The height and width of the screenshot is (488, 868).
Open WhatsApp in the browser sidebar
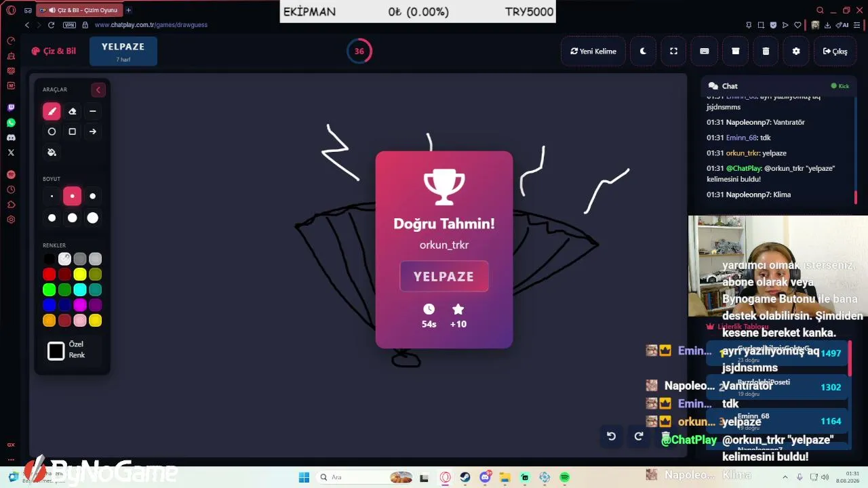pyautogui.click(x=11, y=123)
